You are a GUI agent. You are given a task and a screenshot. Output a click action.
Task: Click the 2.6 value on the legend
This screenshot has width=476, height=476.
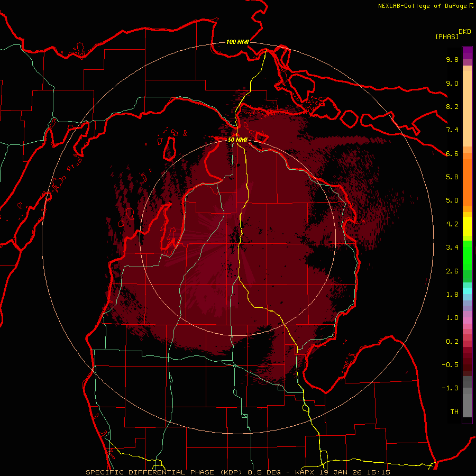point(452,271)
